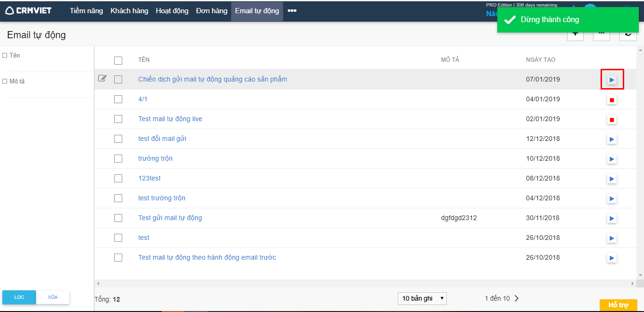Stop the running '4/1' campaign
644x312 pixels.
[611, 100]
